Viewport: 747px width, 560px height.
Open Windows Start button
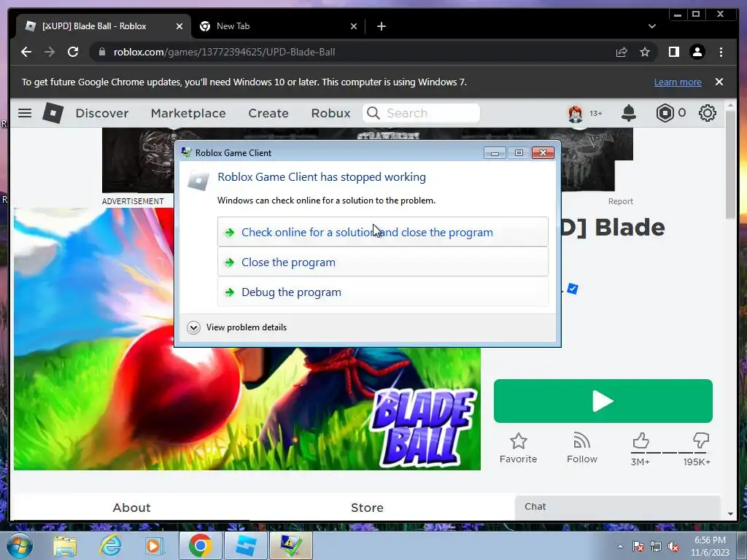point(19,545)
